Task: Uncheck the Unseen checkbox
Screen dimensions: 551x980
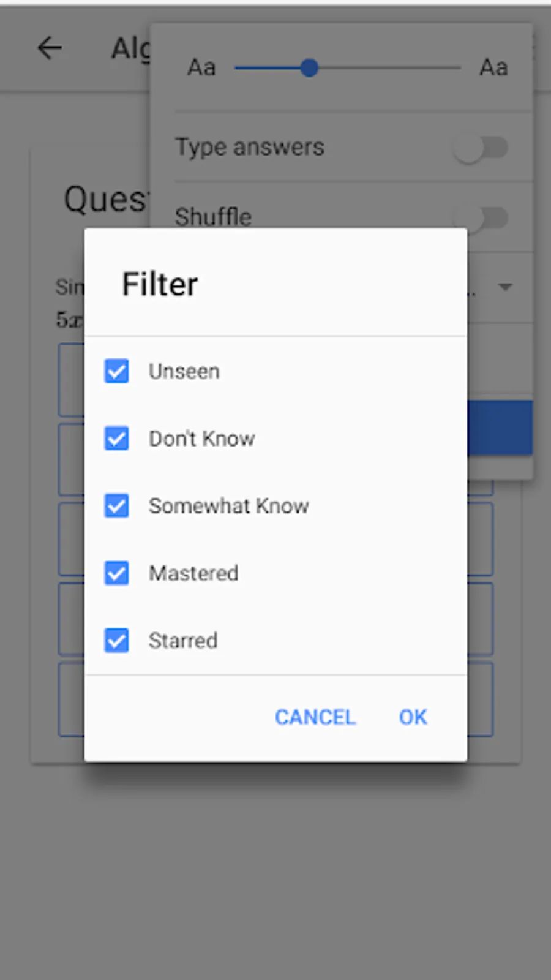Action: tap(116, 371)
